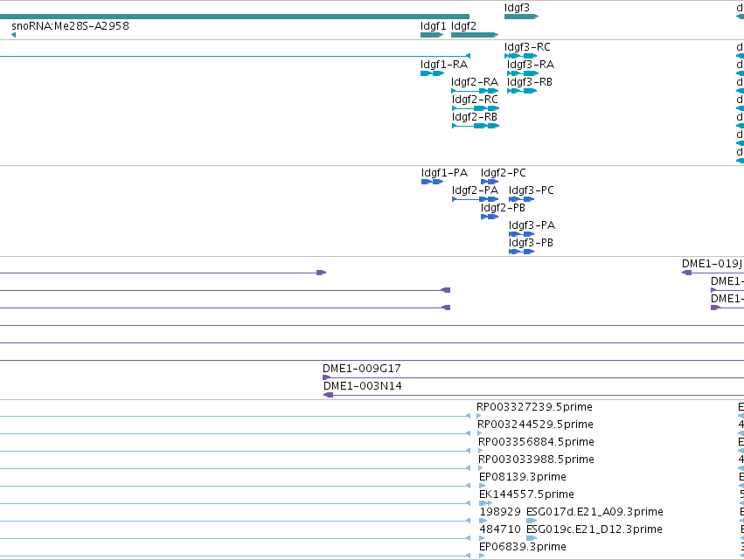Image resolution: width=744 pixels, height=560 pixels.
Task: Click the DME1-019J purple arrow glyph
Action: click(x=686, y=273)
